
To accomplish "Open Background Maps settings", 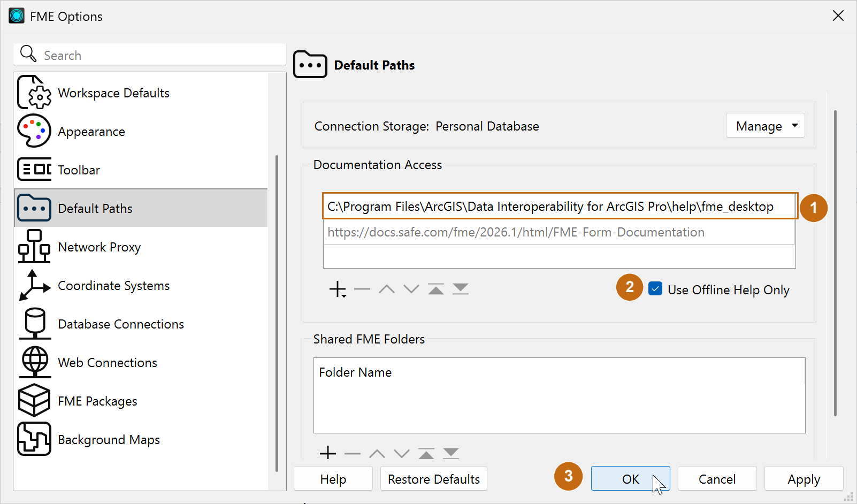I will tap(141, 439).
